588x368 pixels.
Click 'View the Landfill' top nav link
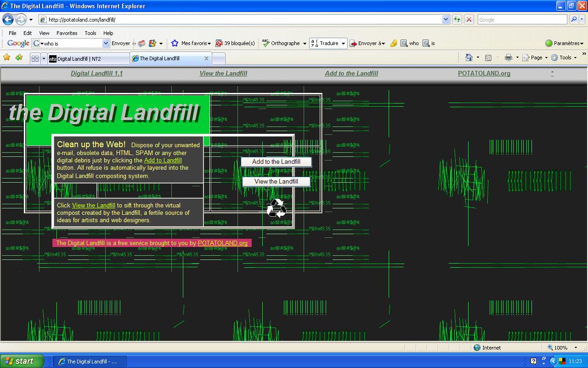[x=223, y=73]
